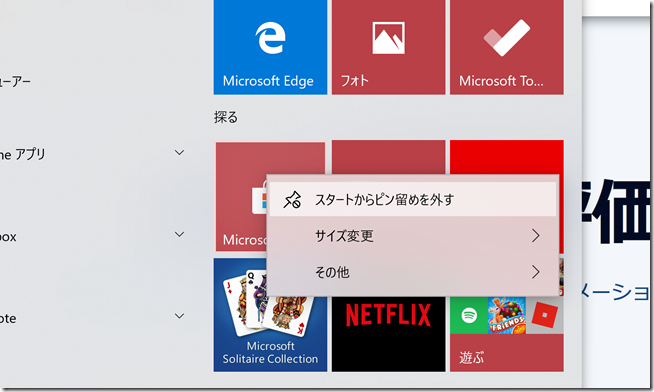The width and height of the screenshot is (654, 392).
Task: Expand the chevron beside the 'box' entry
Action: (x=179, y=234)
